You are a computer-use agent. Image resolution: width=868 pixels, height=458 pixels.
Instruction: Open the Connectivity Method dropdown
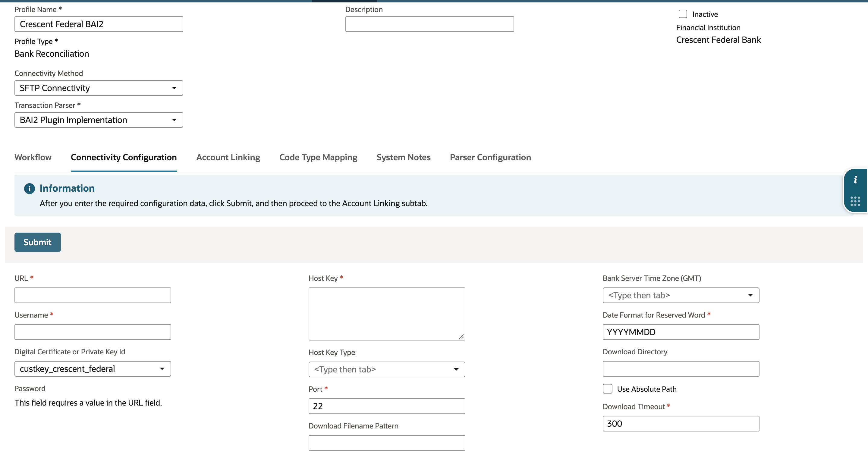coord(99,88)
